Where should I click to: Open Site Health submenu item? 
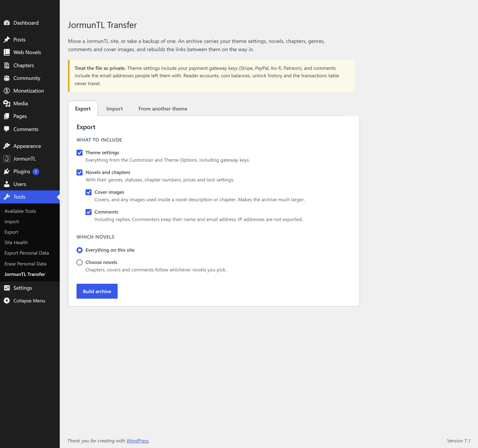coord(16,243)
